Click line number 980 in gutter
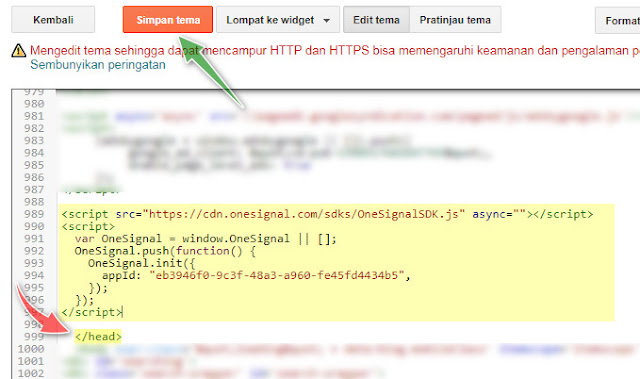The width and height of the screenshot is (640, 379). point(34,104)
